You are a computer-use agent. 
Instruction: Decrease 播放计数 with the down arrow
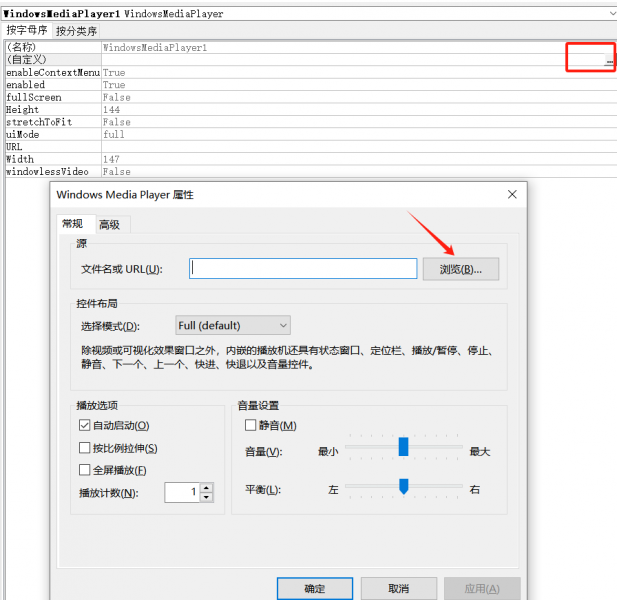(x=207, y=497)
